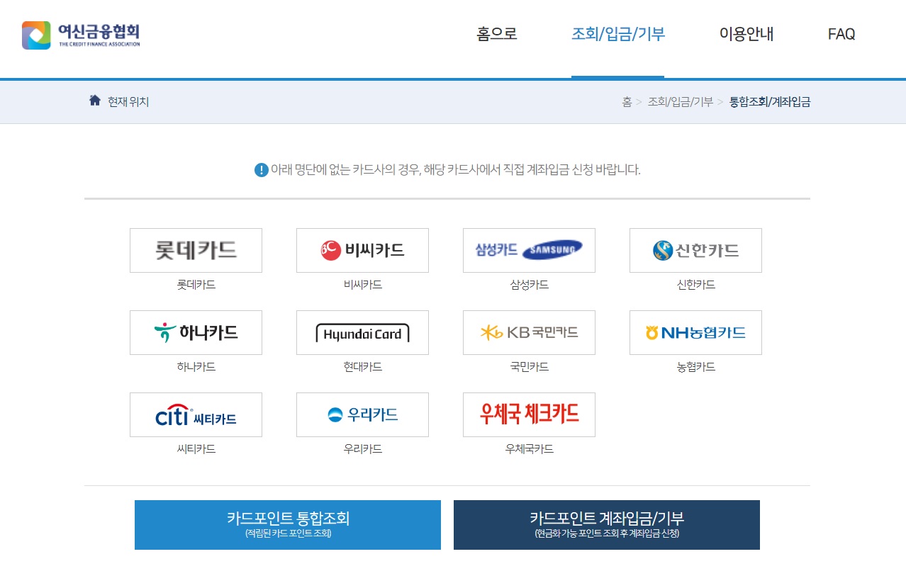Open 신한카드 via its logo
The width and height of the screenshot is (906, 588).
(x=695, y=250)
